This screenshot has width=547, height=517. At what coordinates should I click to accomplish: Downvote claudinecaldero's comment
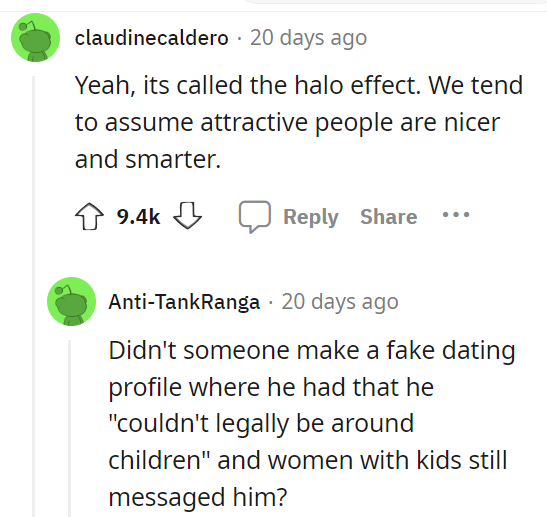(x=187, y=216)
